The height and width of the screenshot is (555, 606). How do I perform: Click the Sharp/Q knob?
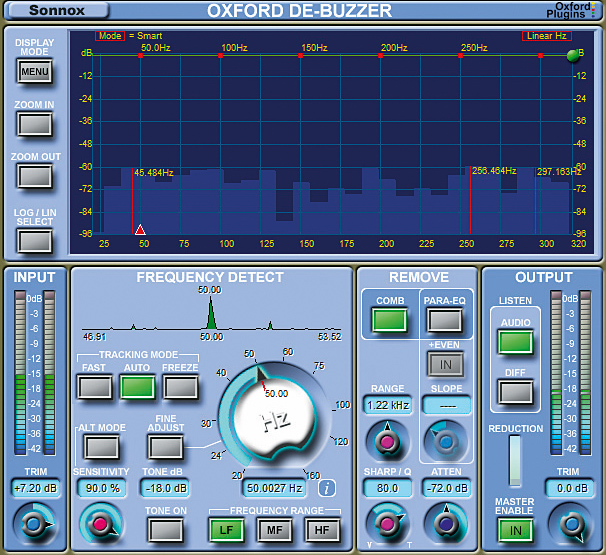point(387,524)
